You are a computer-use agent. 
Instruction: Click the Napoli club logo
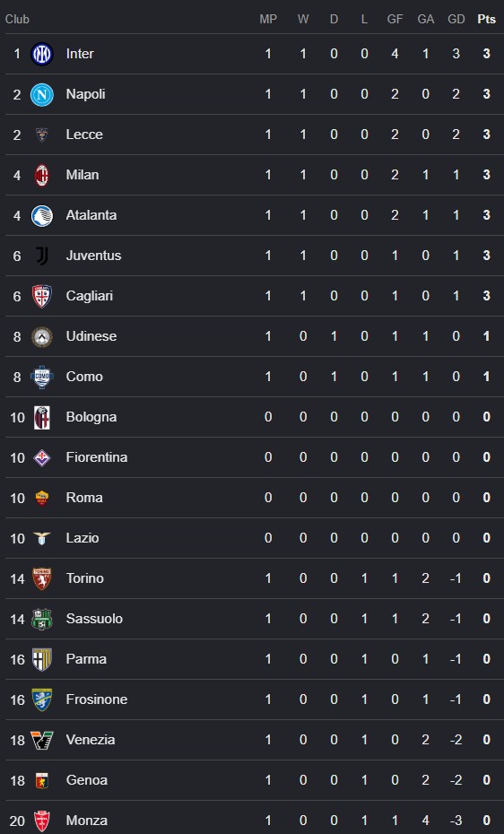click(41, 95)
